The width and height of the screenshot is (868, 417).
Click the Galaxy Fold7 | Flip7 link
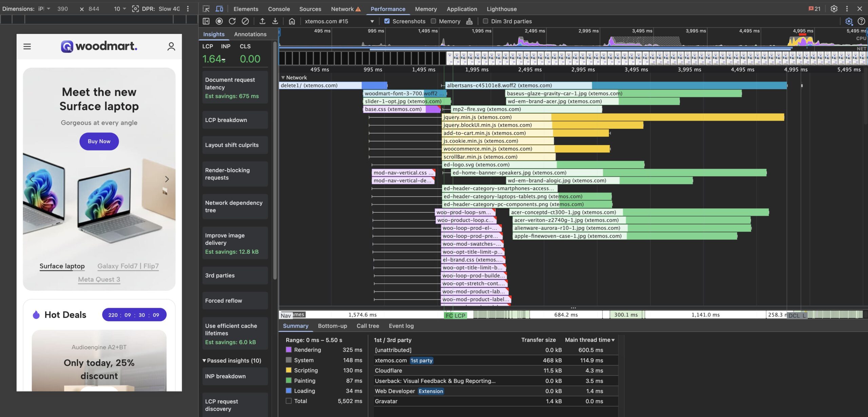pyautogui.click(x=128, y=266)
